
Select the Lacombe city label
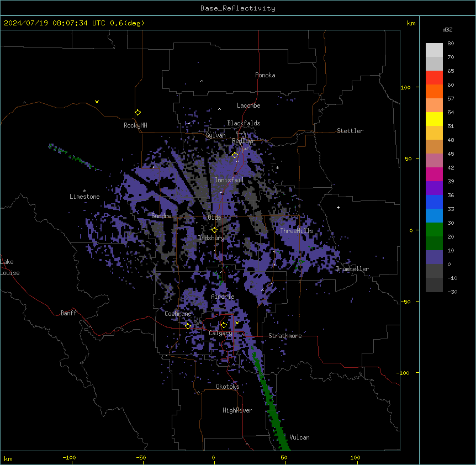click(x=248, y=105)
